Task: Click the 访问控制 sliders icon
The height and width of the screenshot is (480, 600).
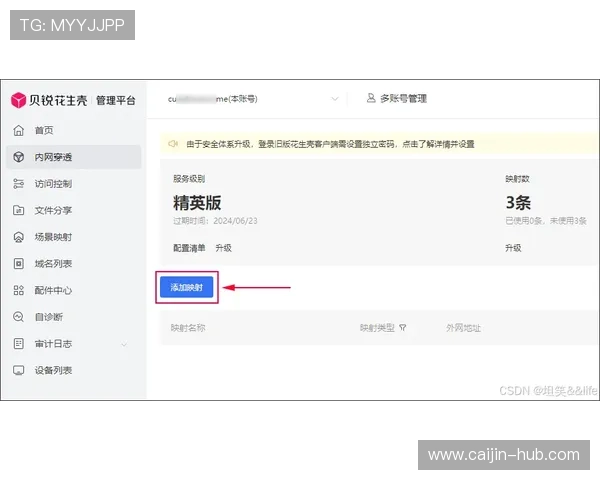Action: 18,184
